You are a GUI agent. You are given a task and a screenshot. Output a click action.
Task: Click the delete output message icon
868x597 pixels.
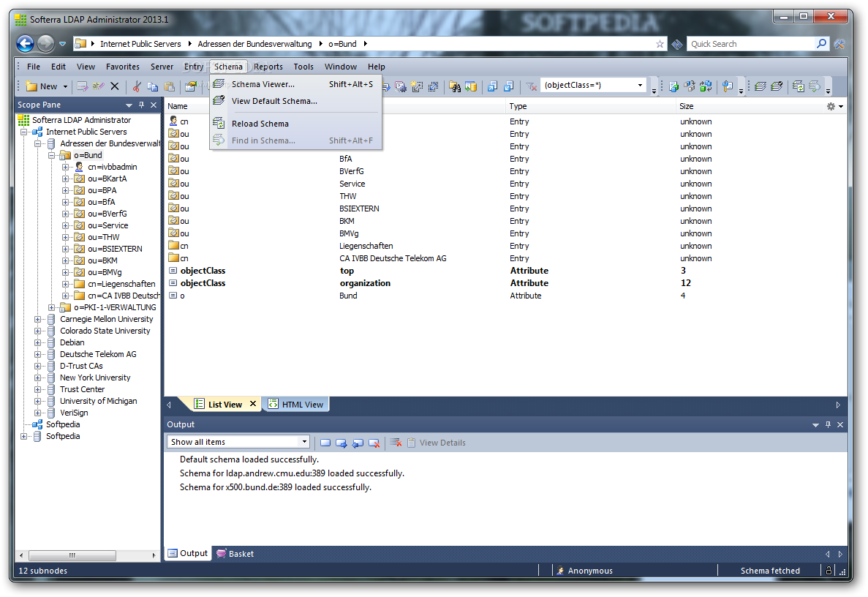[x=374, y=443]
